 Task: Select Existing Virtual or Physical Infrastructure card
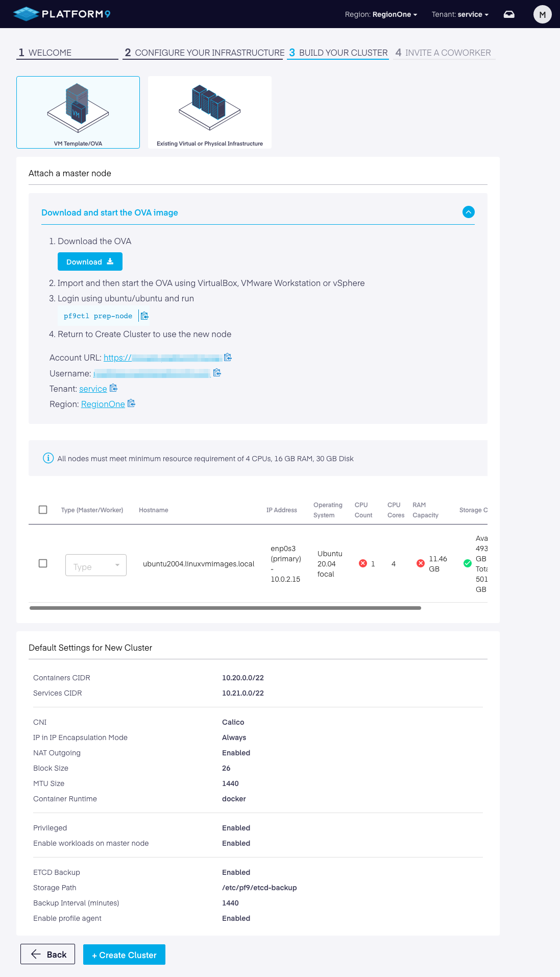pyautogui.click(x=210, y=112)
